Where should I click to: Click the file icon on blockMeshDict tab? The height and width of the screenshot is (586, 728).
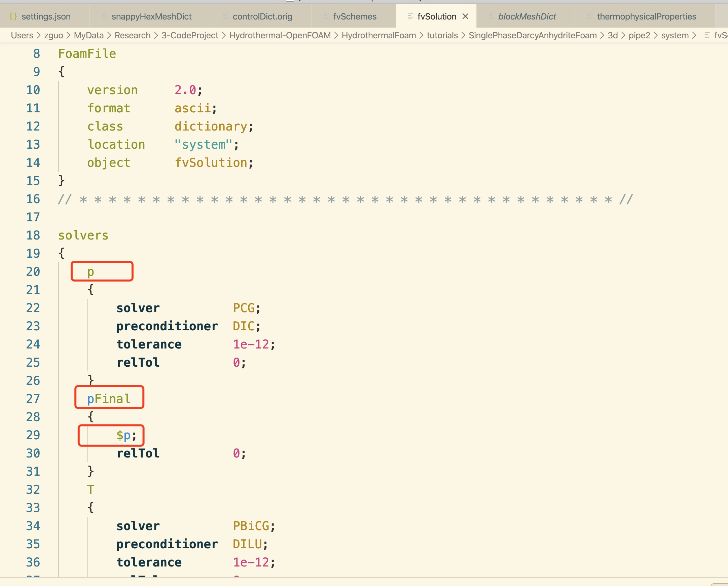point(491,16)
